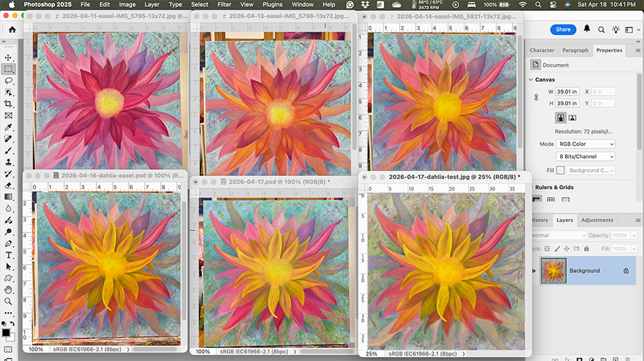Select the Zoom tool in toolbar
This screenshot has height=361, width=644.
[x=8, y=301]
